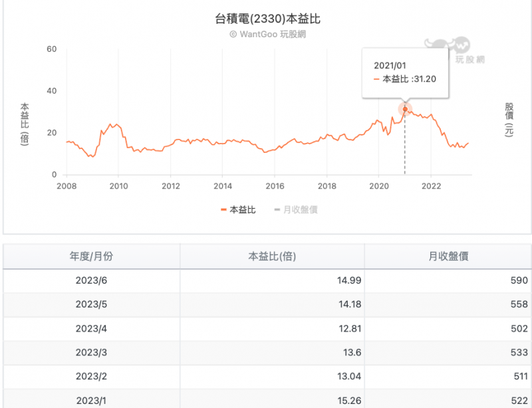Screen dimensions: 532x408
Task: Select the 2023/6 row date cell
Action: [91, 280]
